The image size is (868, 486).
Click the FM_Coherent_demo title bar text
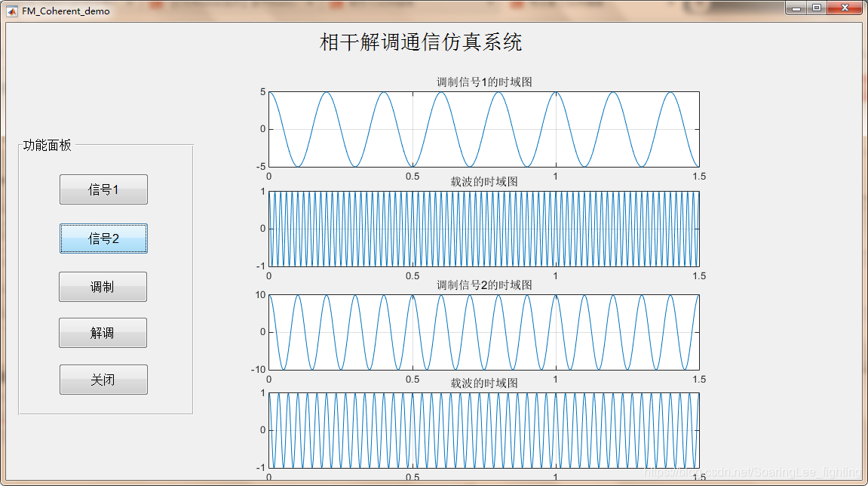(65, 11)
